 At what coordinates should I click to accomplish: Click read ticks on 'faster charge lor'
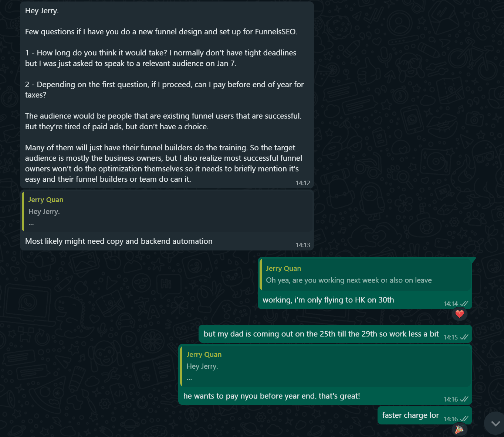(x=464, y=419)
